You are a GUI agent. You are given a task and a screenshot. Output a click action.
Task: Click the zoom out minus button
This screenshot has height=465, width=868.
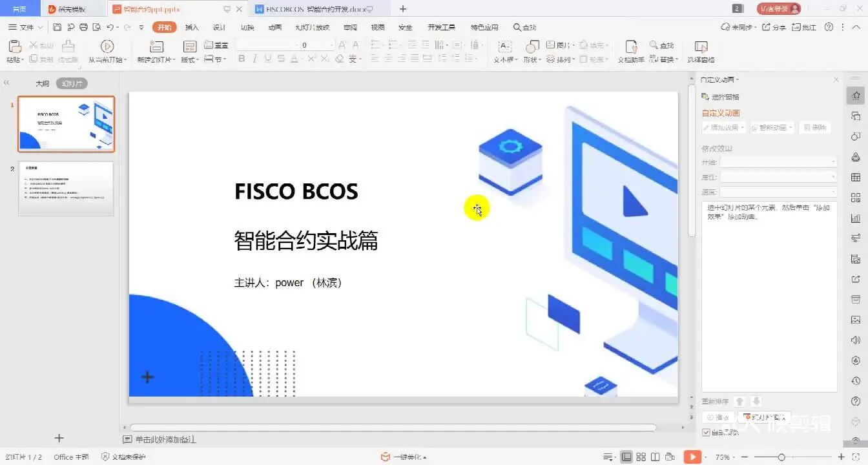click(x=743, y=457)
